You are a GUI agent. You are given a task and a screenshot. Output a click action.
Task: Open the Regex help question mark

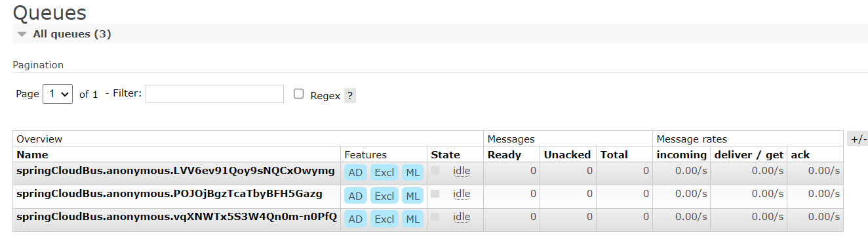350,95
